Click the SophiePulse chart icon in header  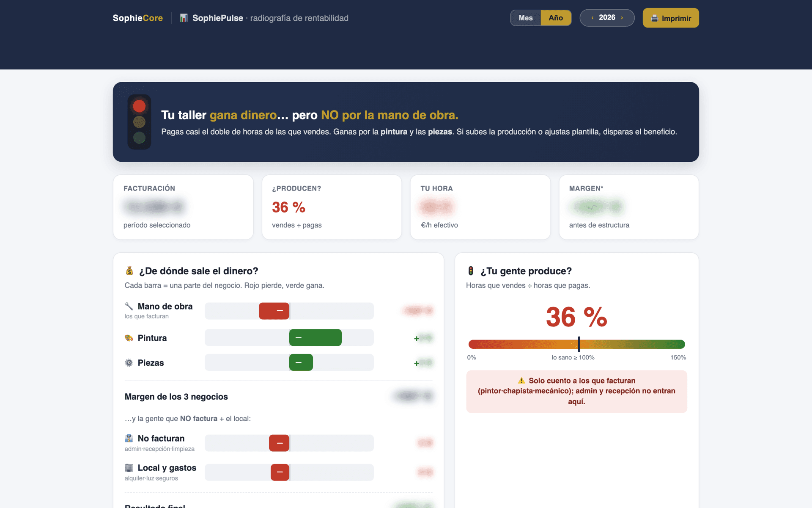[x=184, y=18]
